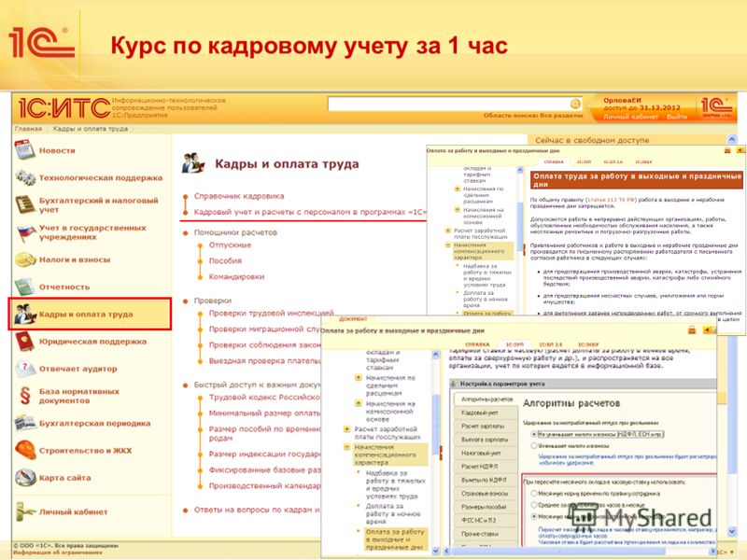The width and height of the screenshot is (747, 560).
Task: Click the paragraph sign icon for База нормативных документов
Action: pyautogui.click(x=25, y=396)
